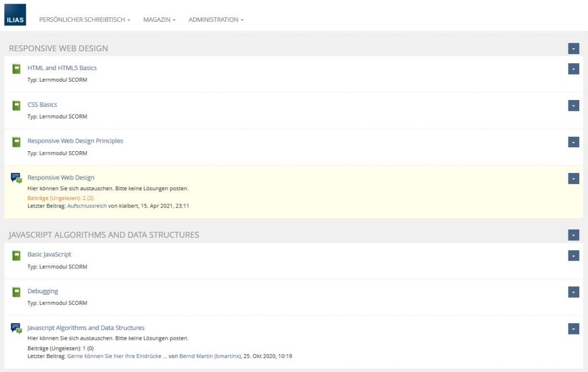Open actions dropdown for HTML and HTML5 Basics

coord(573,69)
